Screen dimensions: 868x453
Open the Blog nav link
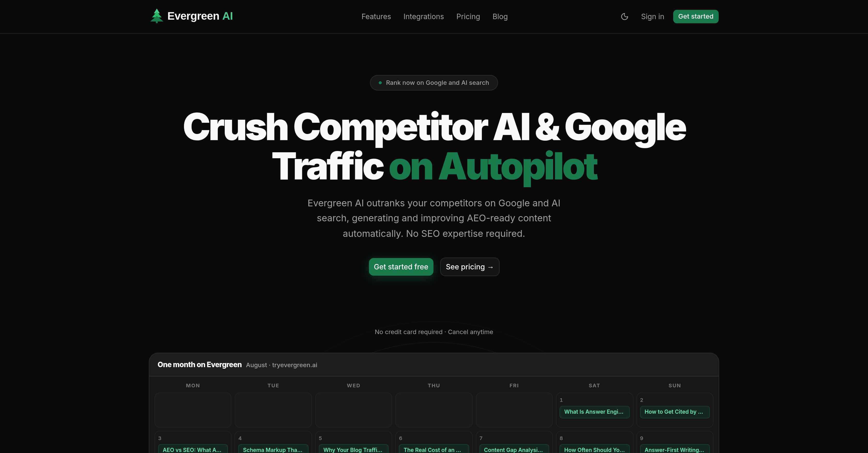click(x=500, y=17)
